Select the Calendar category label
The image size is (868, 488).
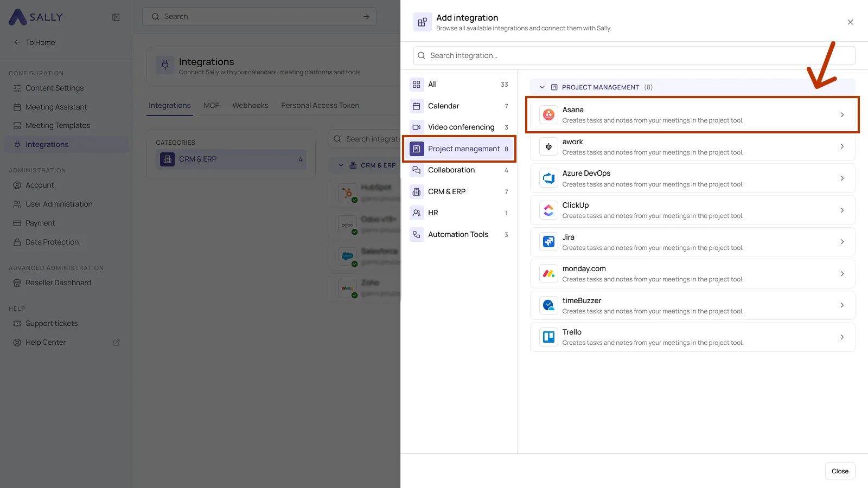pyautogui.click(x=444, y=106)
